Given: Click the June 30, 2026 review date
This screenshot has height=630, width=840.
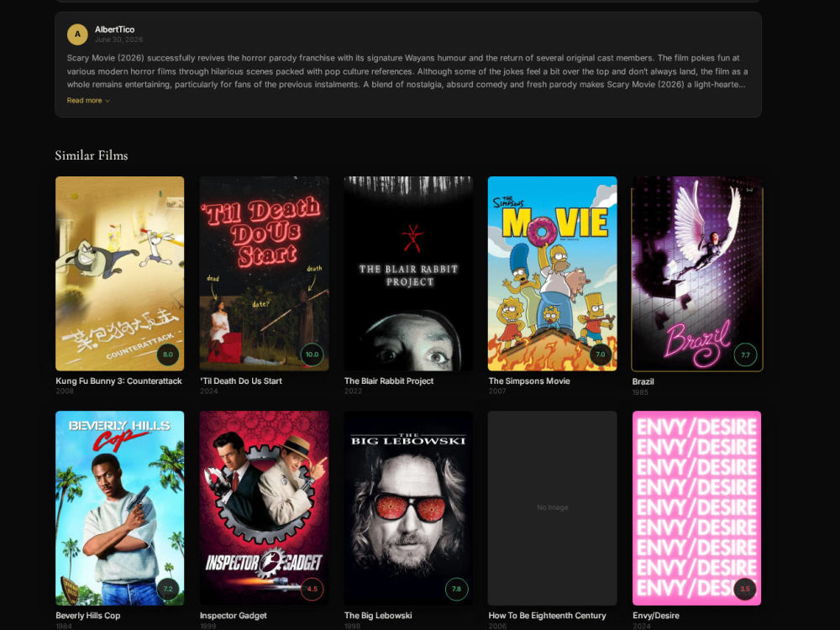Looking at the screenshot, I should (119, 39).
